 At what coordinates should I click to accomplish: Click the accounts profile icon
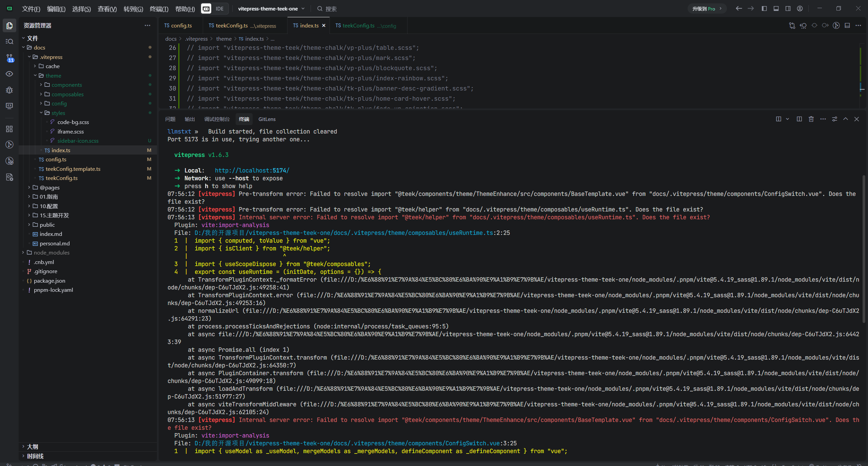pos(800,8)
